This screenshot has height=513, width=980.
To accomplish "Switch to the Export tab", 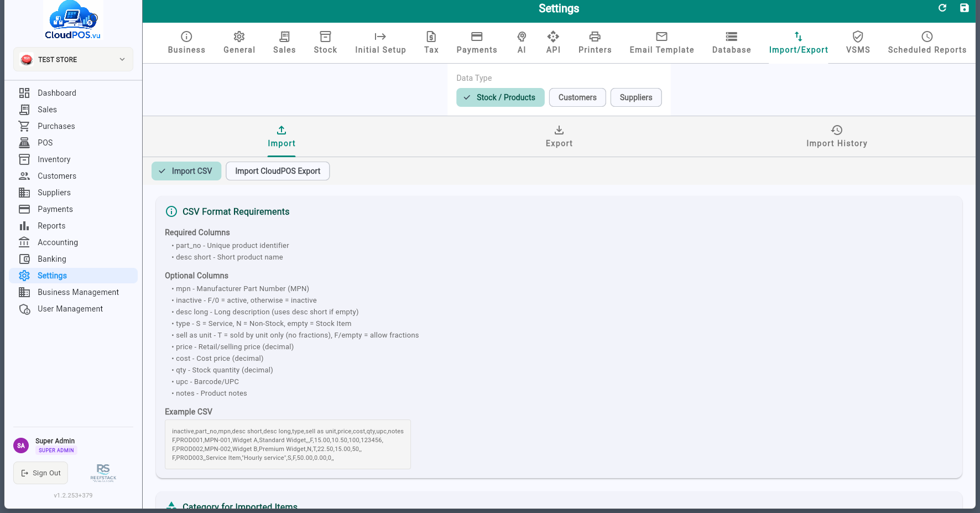I will (559, 137).
